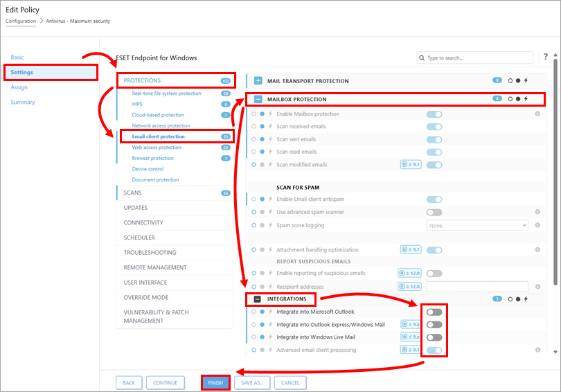Toggle Scan read emails switch
561x392 pixels.
pyautogui.click(x=434, y=152)
